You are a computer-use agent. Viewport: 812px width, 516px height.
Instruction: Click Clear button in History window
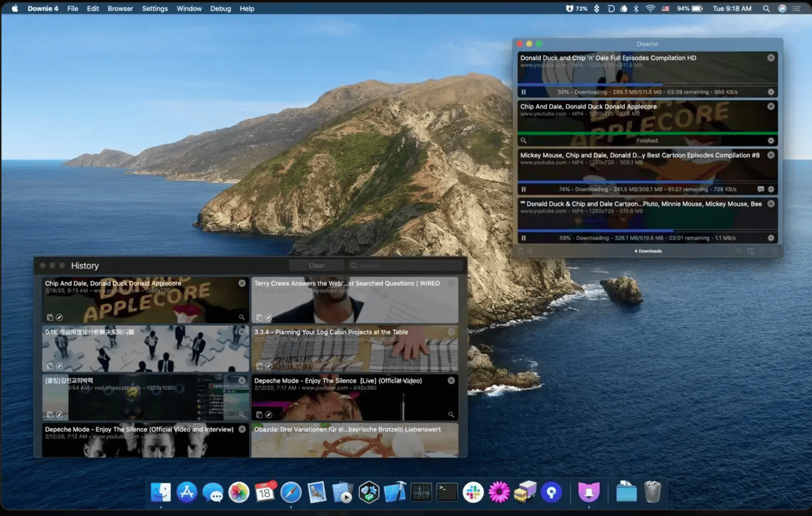coord(316,265)
